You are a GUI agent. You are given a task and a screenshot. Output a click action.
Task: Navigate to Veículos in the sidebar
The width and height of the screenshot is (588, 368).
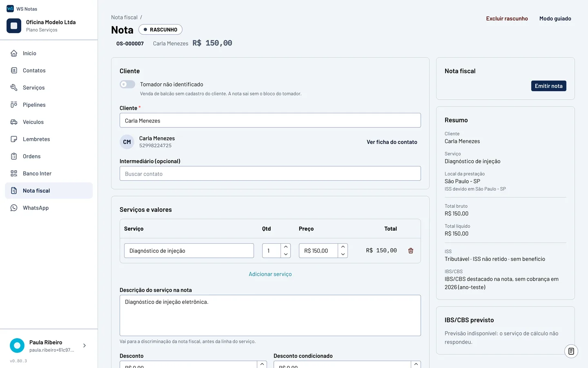click(x=49, y=122)
